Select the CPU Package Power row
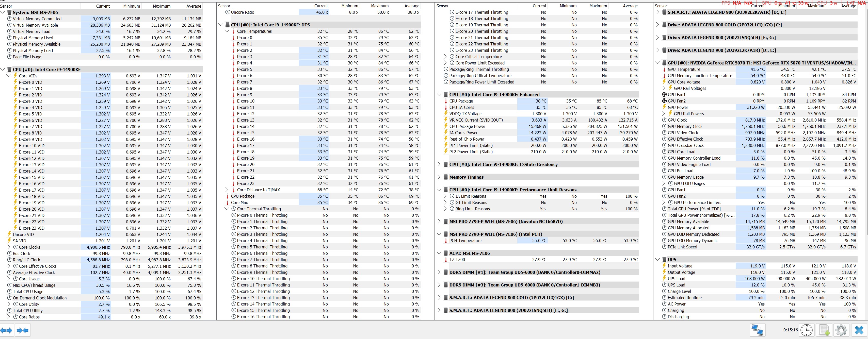This screenshot has height=339, width=868. (x=467, y=127)
